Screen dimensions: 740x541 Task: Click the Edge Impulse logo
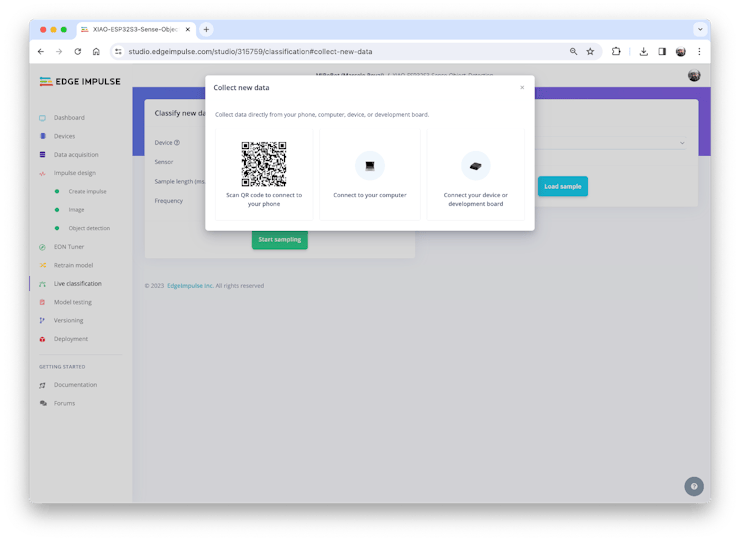pyautogui.click(x=80, y=82)
